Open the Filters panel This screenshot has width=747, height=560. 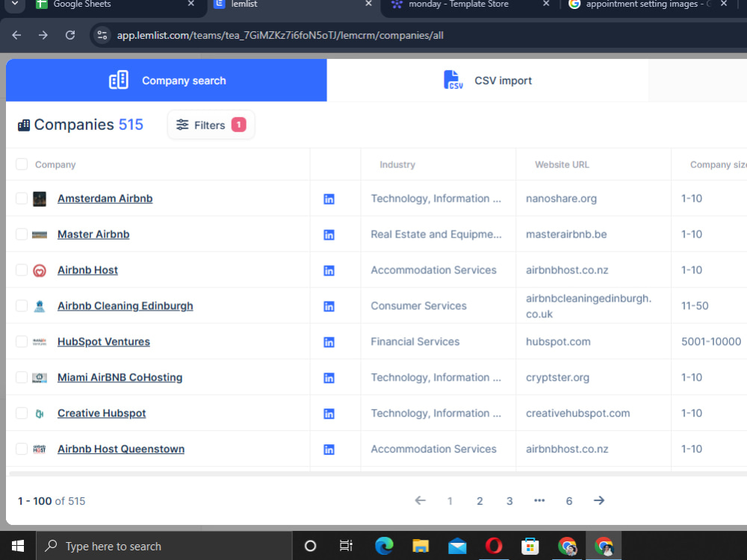click(211, 125)
